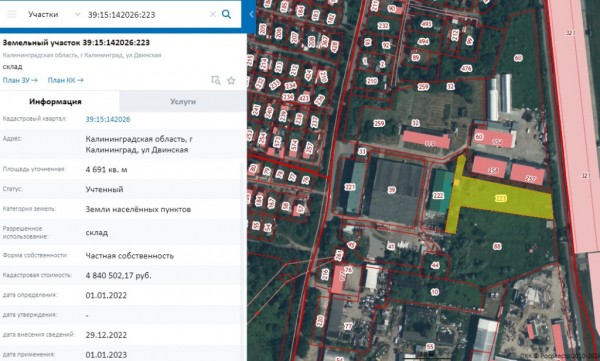Click highlighted yellow parcel 223 on map
The height and width of the screenshot is (361, 600).
[501, 198]
